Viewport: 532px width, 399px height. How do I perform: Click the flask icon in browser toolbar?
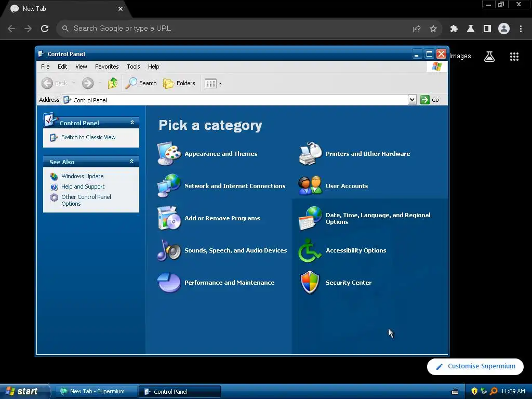[471, 29]
